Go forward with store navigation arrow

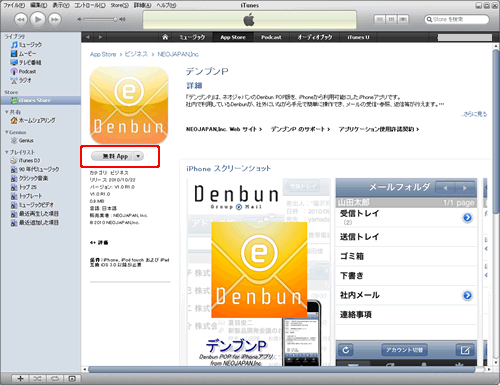tap(100, 37)
